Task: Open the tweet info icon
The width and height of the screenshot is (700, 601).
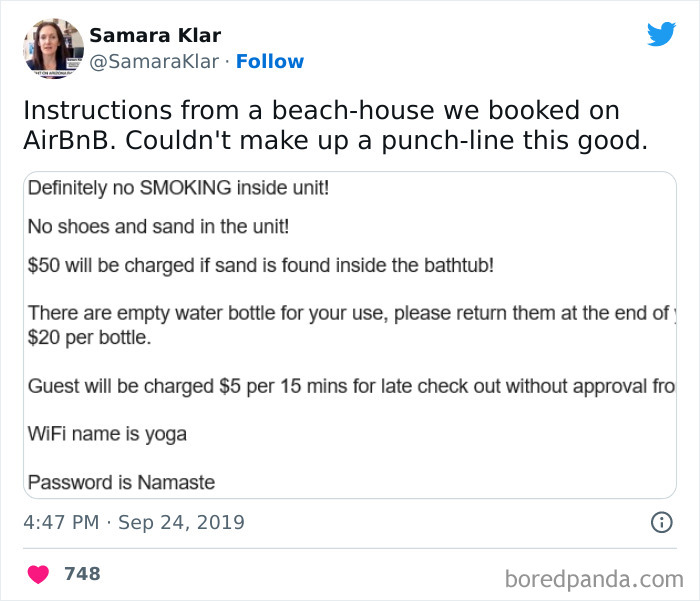Action: pyautogui.click(x=660, y=522)
